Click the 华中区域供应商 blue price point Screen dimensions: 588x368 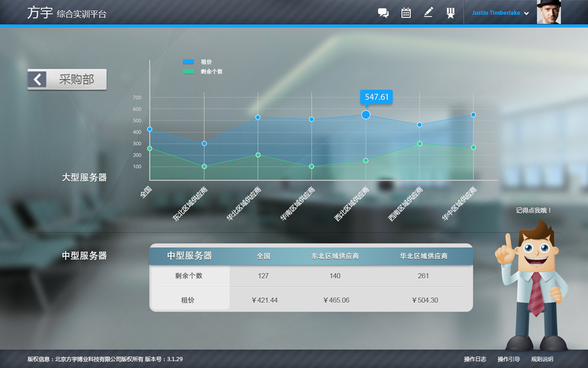pyautogui.click(x=473, y=115)
